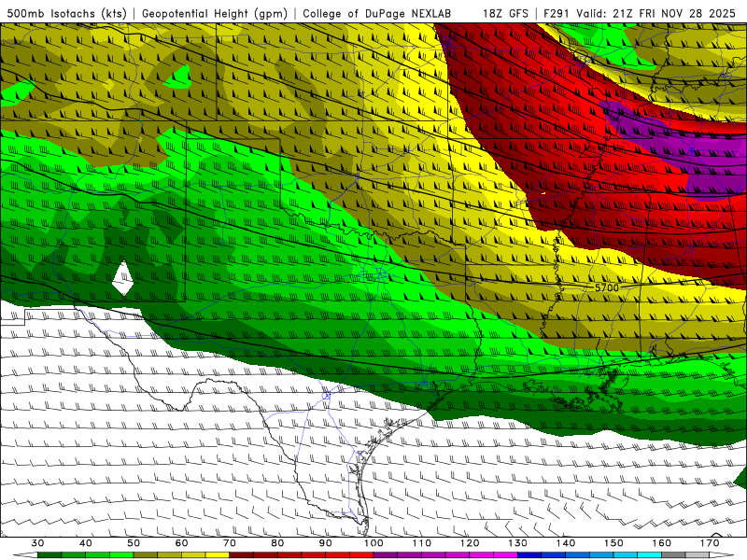Click the bright green segment of the color scale

[121, 555]
